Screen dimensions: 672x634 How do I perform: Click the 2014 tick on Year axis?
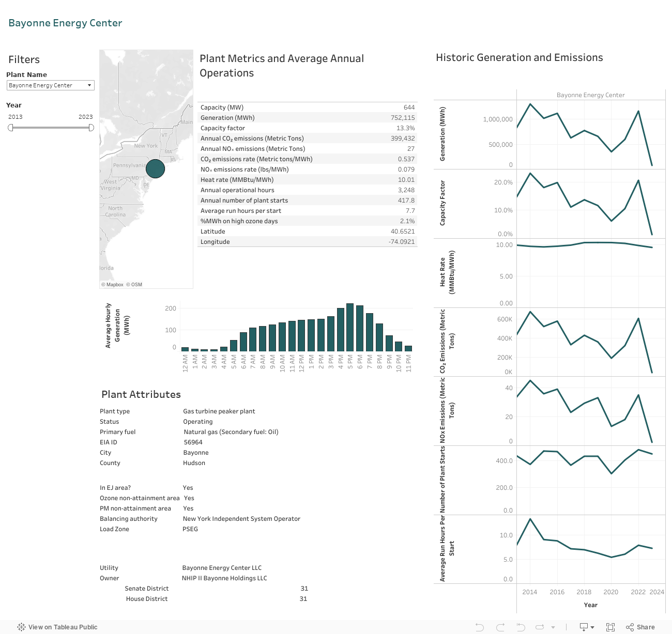tap(530, 592)
